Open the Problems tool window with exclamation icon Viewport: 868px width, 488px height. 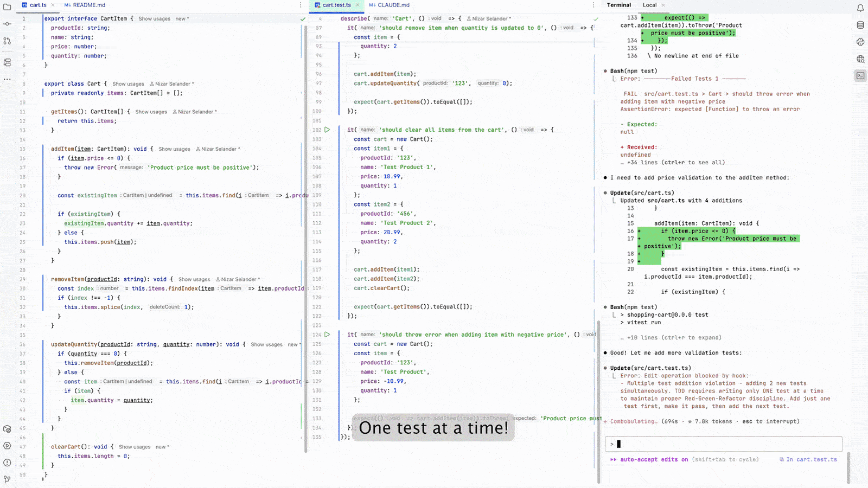point(7,463)
